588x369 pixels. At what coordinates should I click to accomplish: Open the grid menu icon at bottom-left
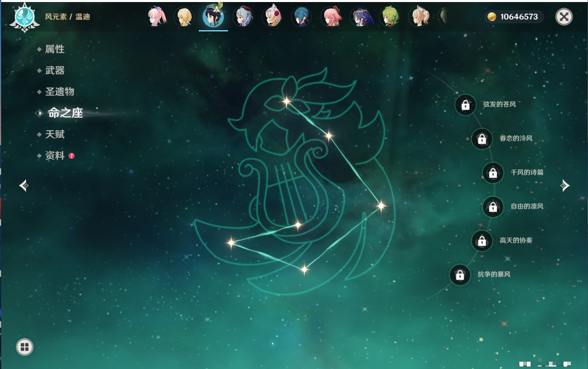coord(24,347)
